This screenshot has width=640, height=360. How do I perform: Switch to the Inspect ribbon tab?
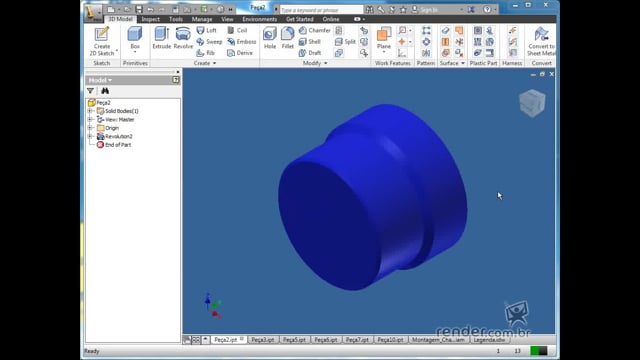150,19
